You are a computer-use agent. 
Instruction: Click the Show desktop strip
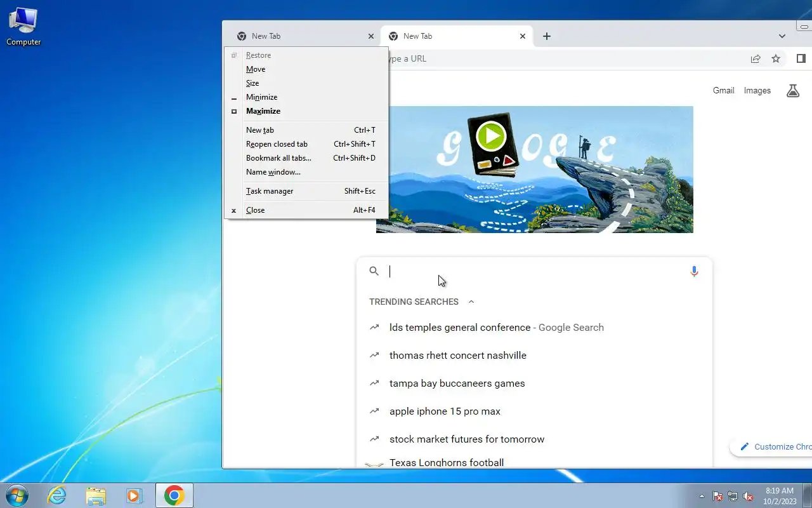[807, 495]
